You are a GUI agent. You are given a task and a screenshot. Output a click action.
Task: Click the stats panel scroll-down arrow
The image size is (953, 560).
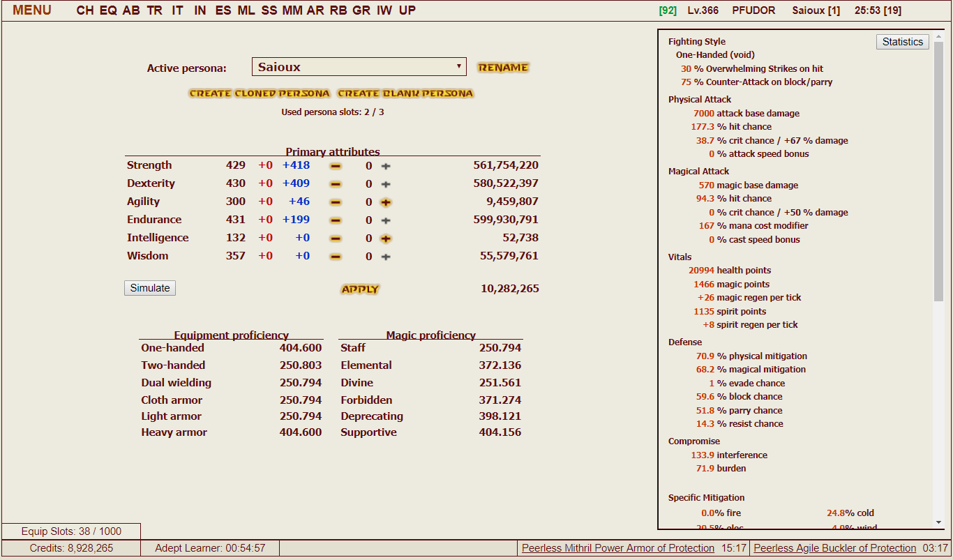(938, 522)
